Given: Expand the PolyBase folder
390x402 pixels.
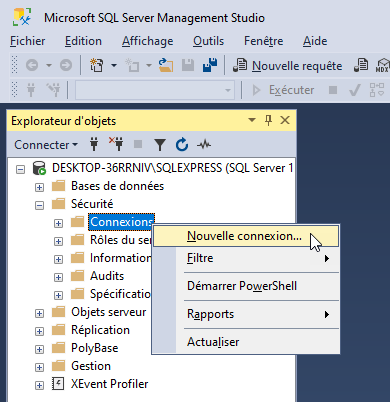Looking at the screenshot, I should (39, 349).
